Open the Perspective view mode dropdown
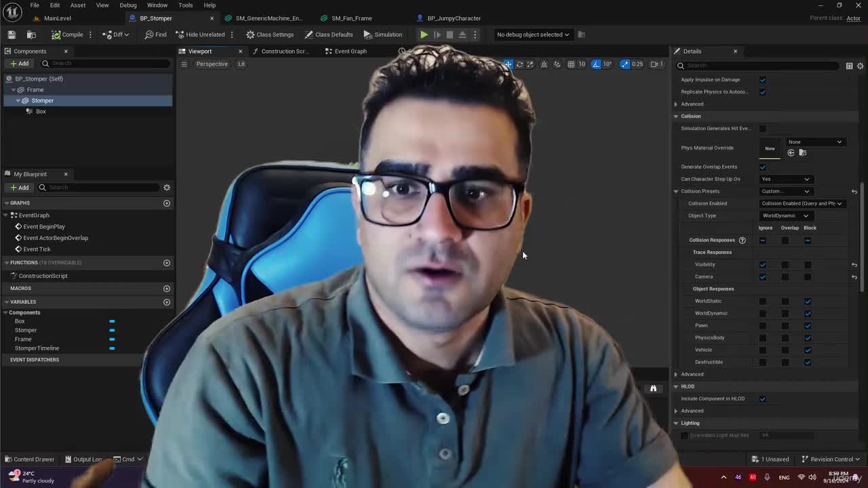The height and width of the screenshot is (488, 868). click(212, 64)
